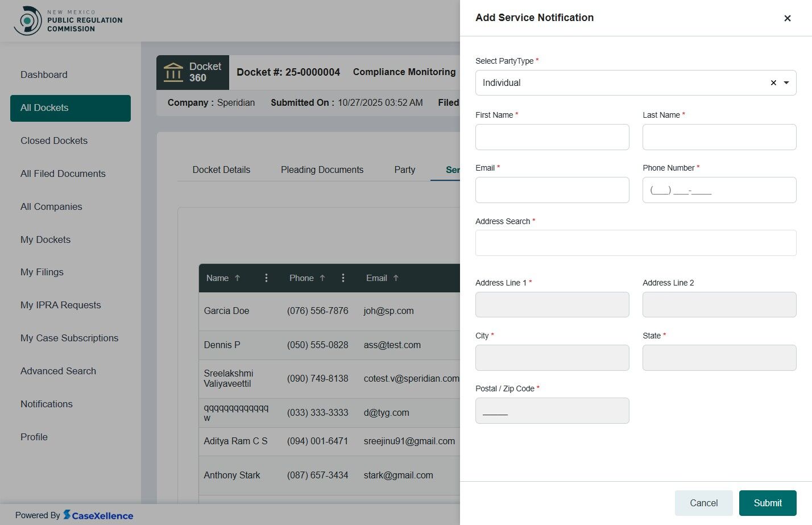Cancel the service notification form

704,503
